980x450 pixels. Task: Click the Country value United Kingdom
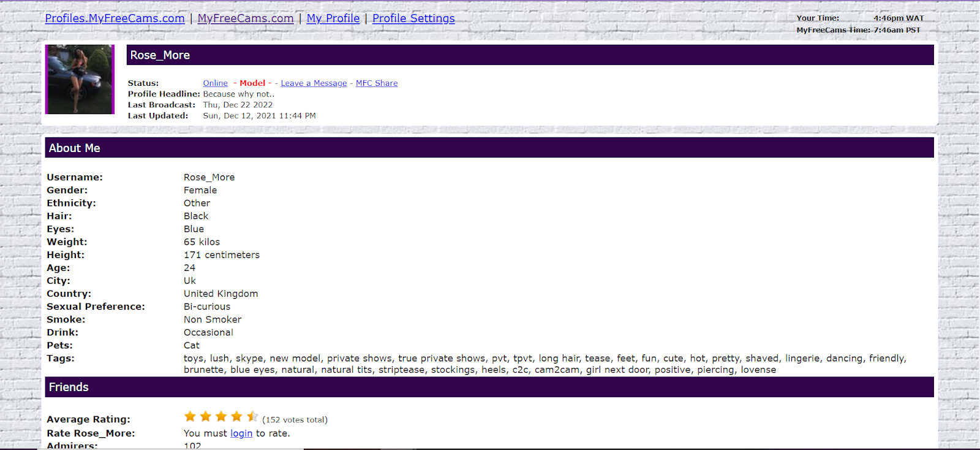tap(221, 294)
